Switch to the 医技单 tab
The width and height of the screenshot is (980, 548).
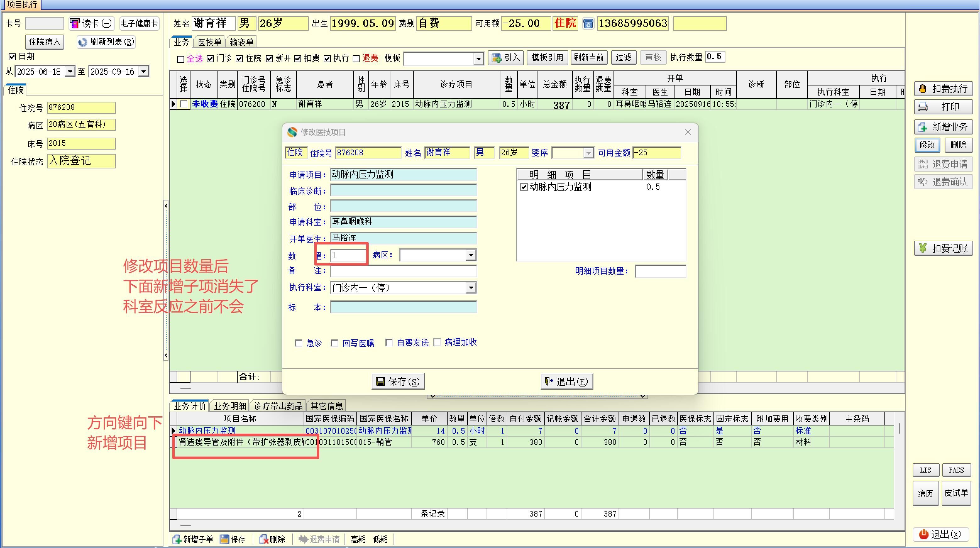(209, 42)
